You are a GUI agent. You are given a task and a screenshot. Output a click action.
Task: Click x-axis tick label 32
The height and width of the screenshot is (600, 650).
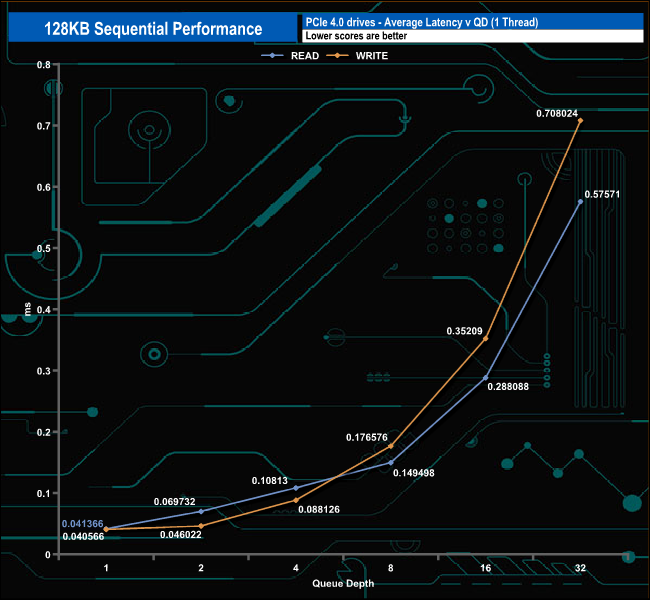click(580, 568)
